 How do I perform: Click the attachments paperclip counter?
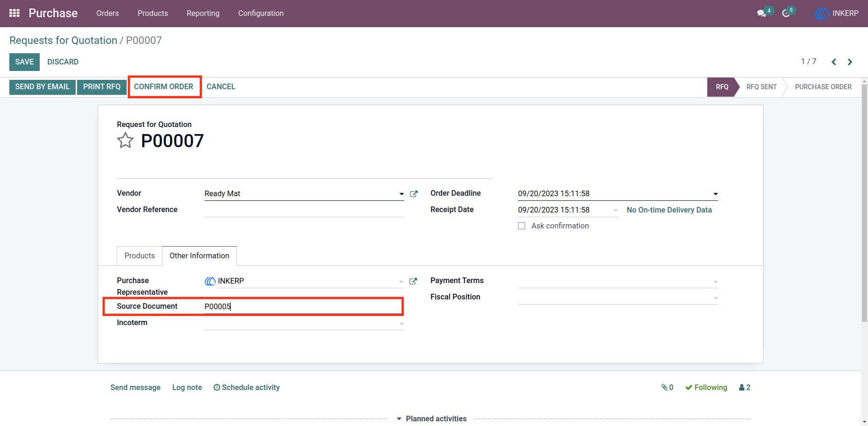click(x=667, y=387)
